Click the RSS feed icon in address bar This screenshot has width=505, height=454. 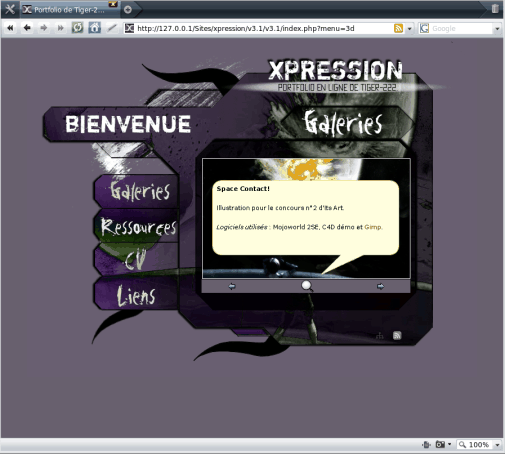[x=398, y=28]
